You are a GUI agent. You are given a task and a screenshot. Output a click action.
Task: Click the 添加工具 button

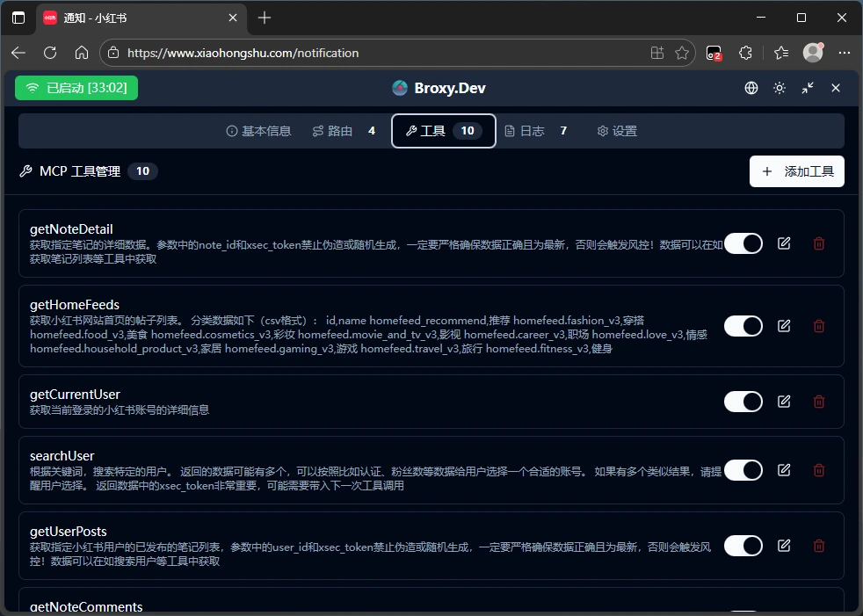click(796, 171)
